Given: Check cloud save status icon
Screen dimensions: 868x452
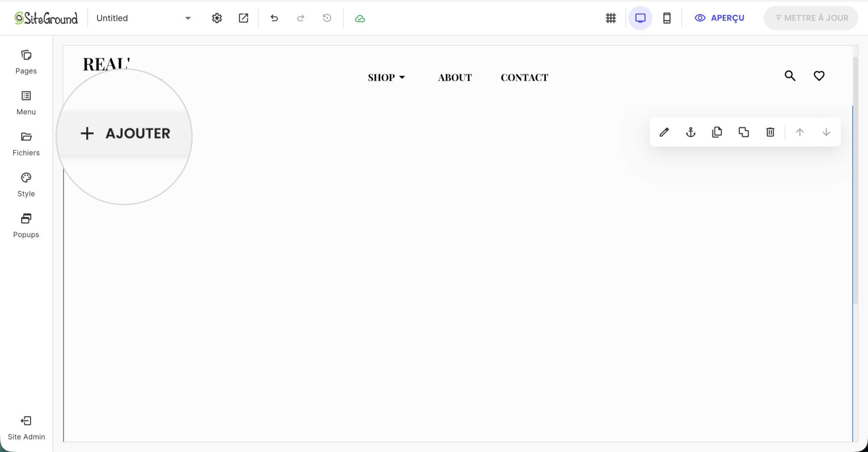Looking at the screenshot, I should pos(360,18).
